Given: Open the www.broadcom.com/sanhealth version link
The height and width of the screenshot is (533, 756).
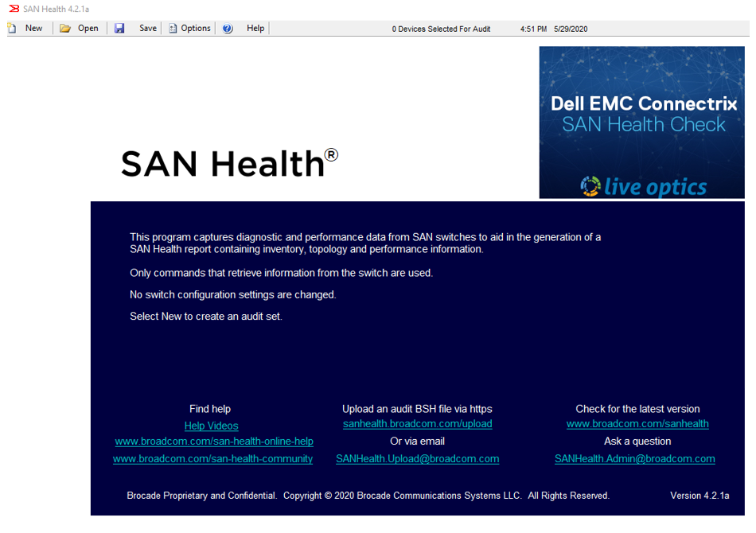Looking at the screenshot, I should (637, 423).
